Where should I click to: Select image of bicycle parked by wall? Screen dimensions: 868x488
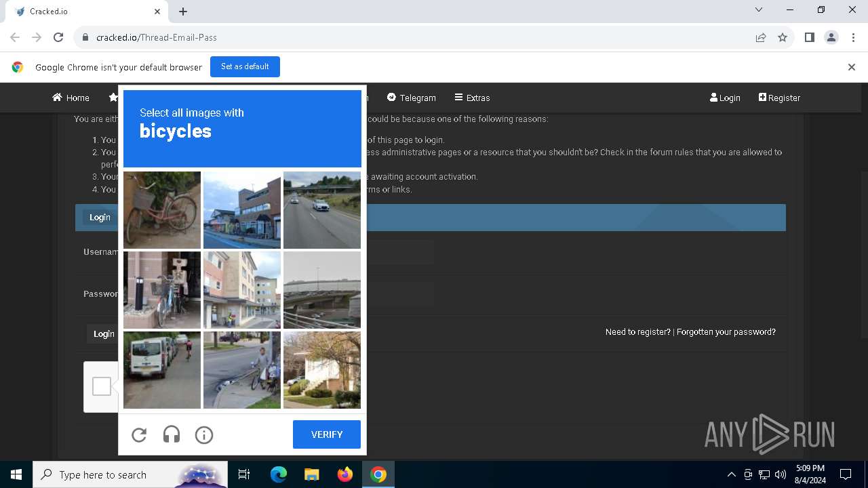coord(162,290)
